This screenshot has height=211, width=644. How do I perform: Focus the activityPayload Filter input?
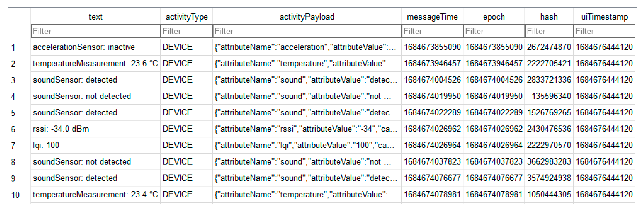tap(307, 31)
